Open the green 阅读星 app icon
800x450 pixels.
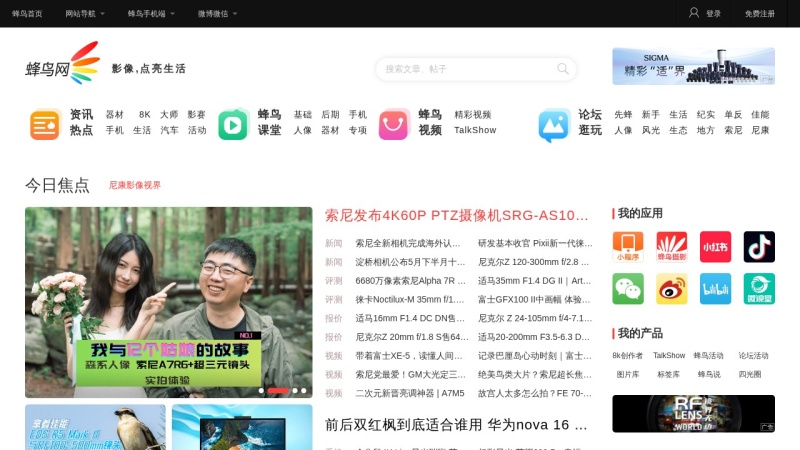759,289
